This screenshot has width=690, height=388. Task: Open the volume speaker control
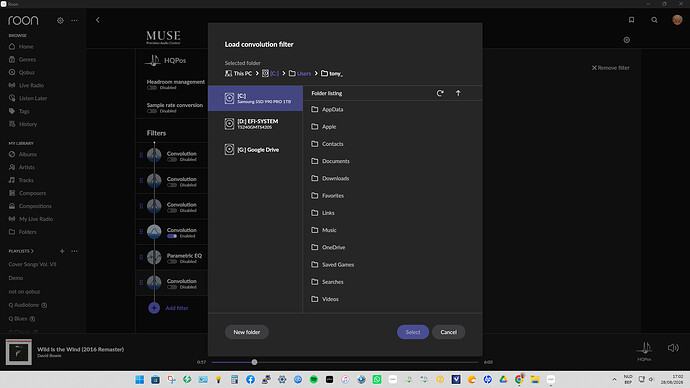pyautogui.click(x=673, y=348)
